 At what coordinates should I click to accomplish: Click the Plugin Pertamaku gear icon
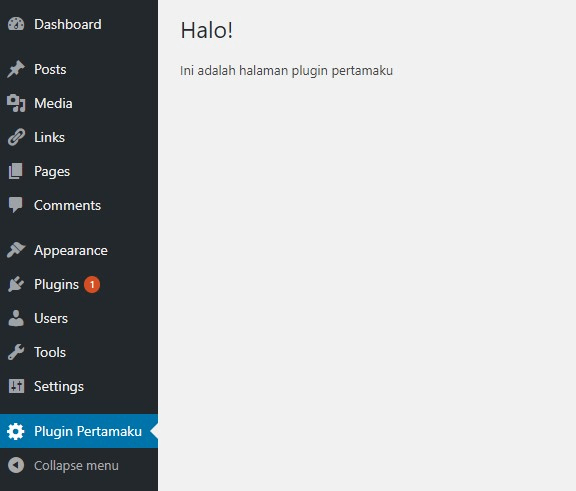click(x=16, y=431)
